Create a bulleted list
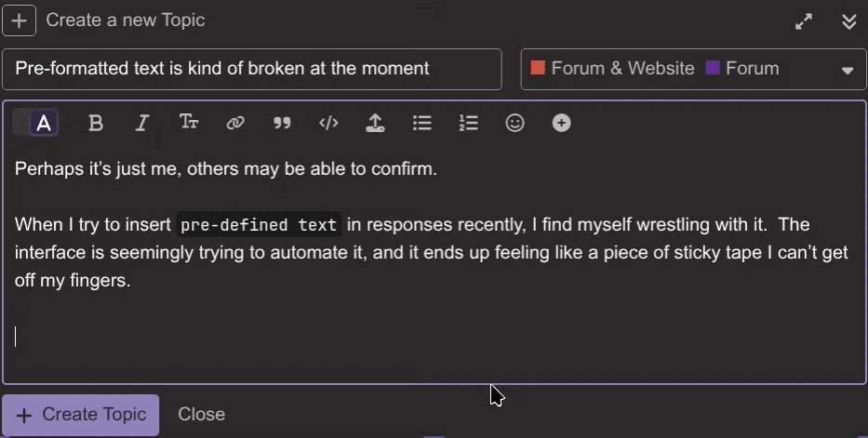Viewport: 868px width, 438px height. point(421,123)
